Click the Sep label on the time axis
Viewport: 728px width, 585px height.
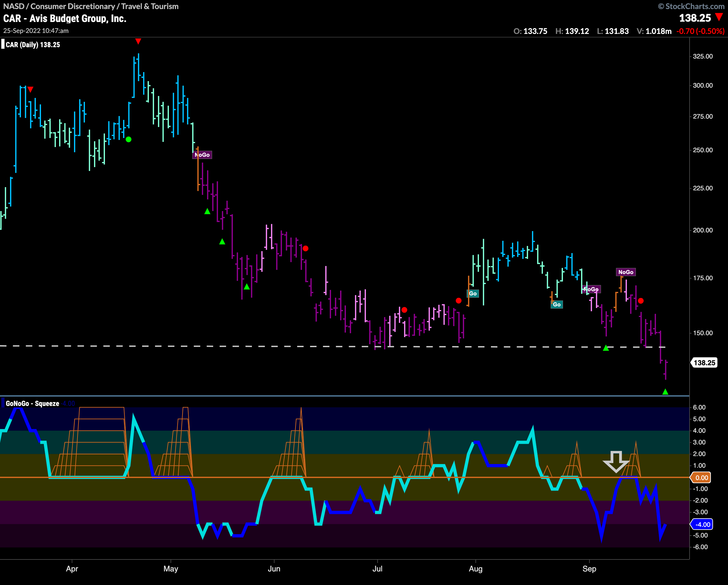[589, 569]
